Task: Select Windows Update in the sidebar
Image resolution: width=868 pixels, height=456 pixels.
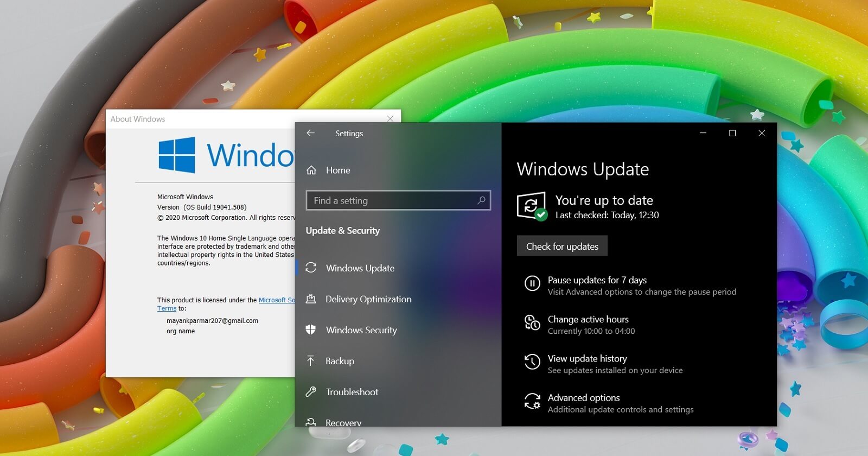Action: tap(360, 268)
